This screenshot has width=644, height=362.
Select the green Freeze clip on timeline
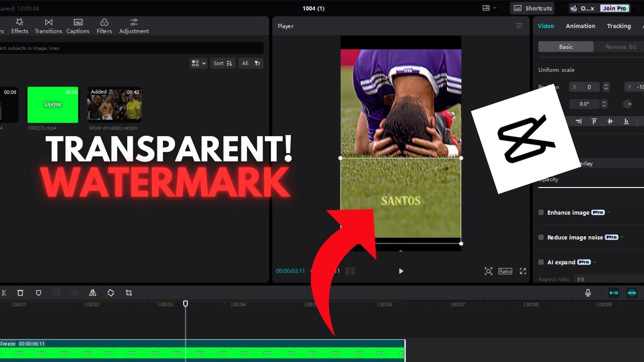(202, 350)
